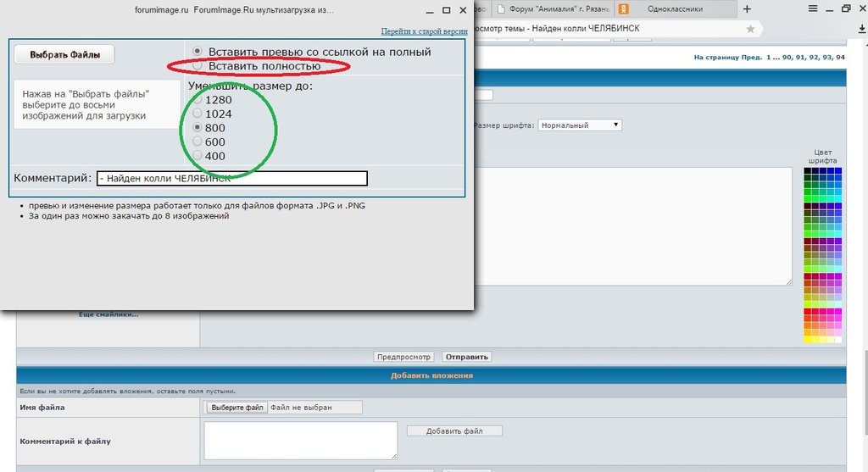Go to forum page 94

840,57
